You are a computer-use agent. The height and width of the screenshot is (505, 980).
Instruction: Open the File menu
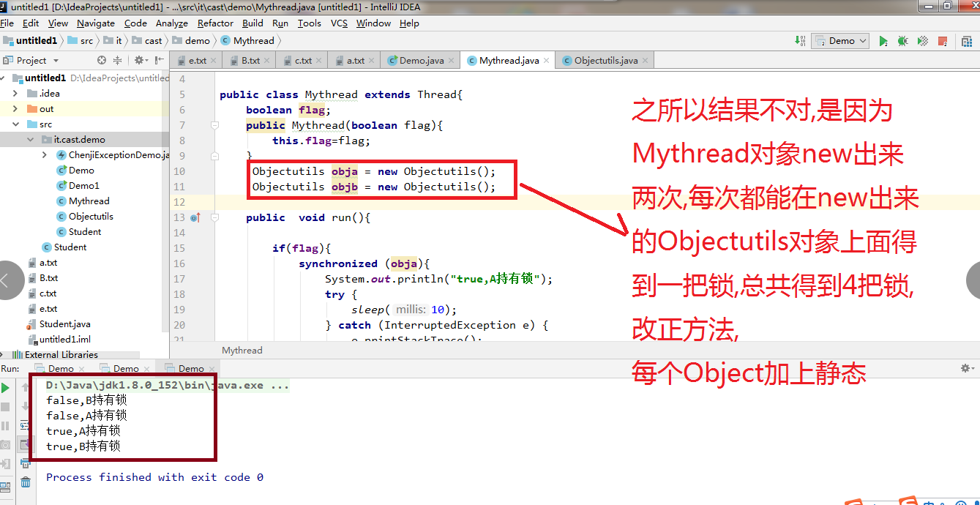(x=7, y=23)
